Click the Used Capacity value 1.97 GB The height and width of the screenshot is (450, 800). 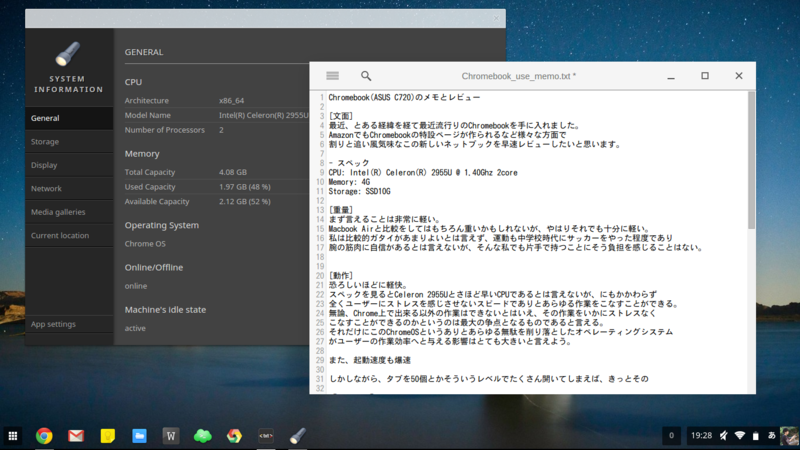pos(245,187)
